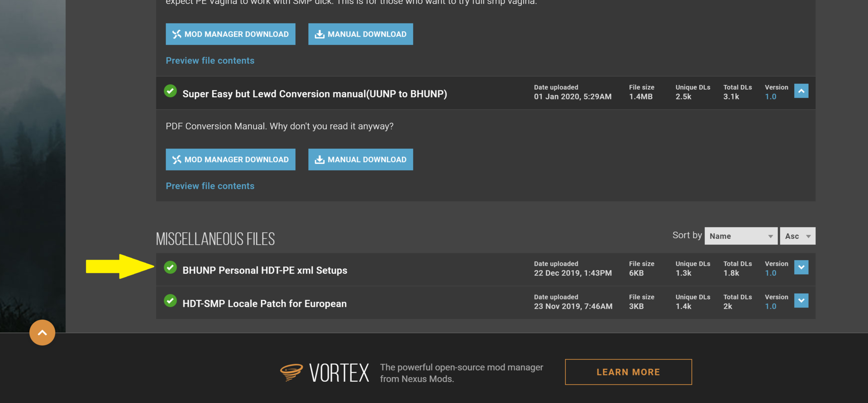Click the Learn More Vortex button
This screenshot has height=403, width=868.
628,372
